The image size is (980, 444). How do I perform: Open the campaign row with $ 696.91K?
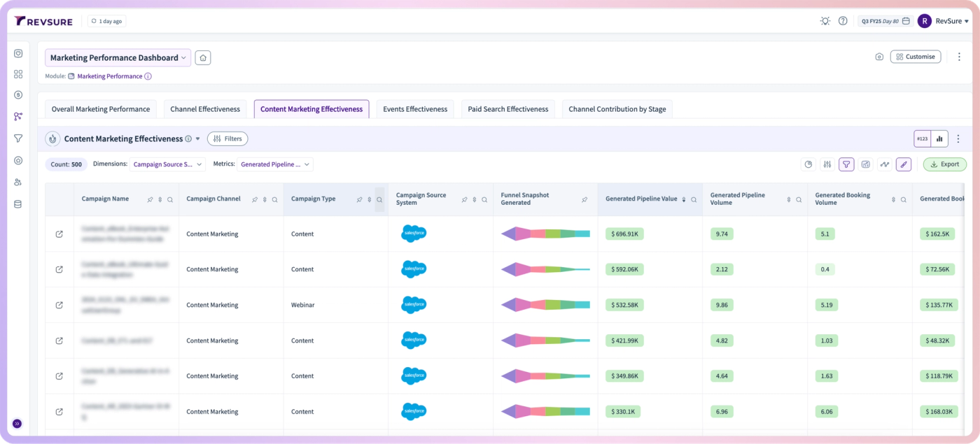pyautogui.click(x=59, y=234)
